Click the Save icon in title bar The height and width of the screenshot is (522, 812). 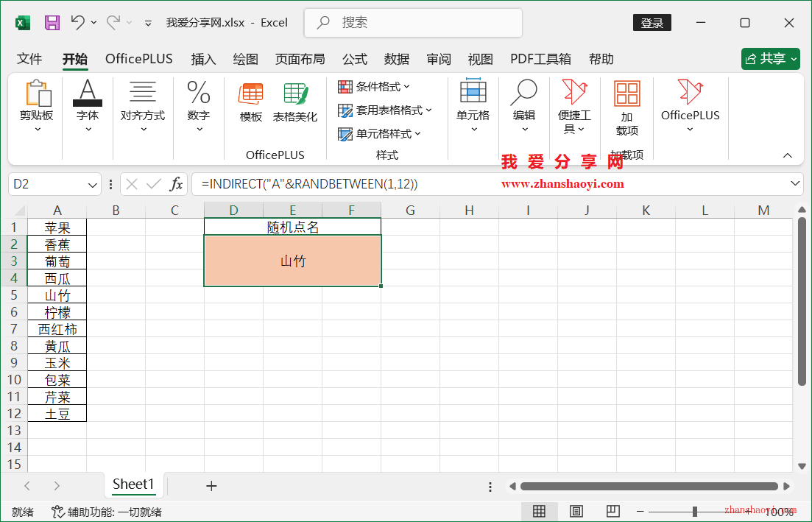tap(52, 23)
